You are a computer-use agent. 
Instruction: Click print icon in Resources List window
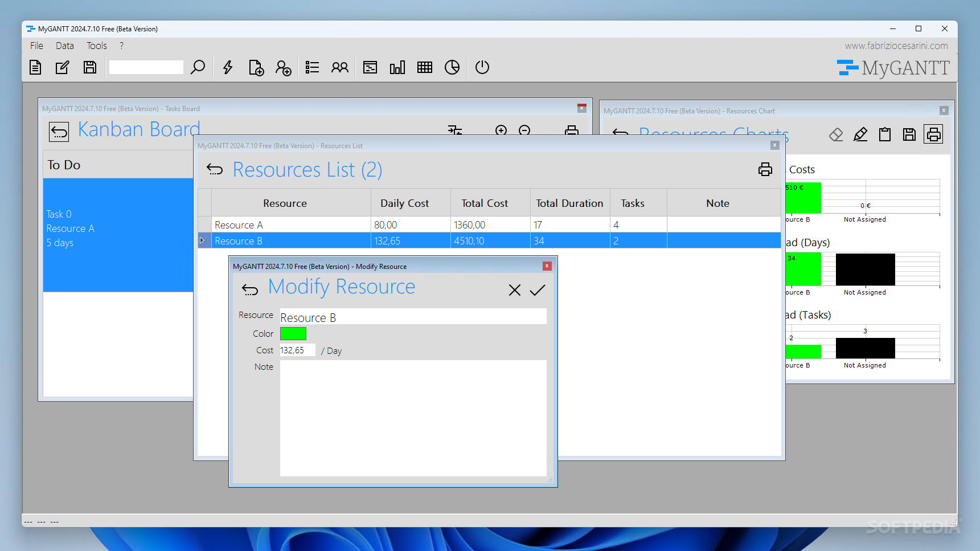pos(765,169)
